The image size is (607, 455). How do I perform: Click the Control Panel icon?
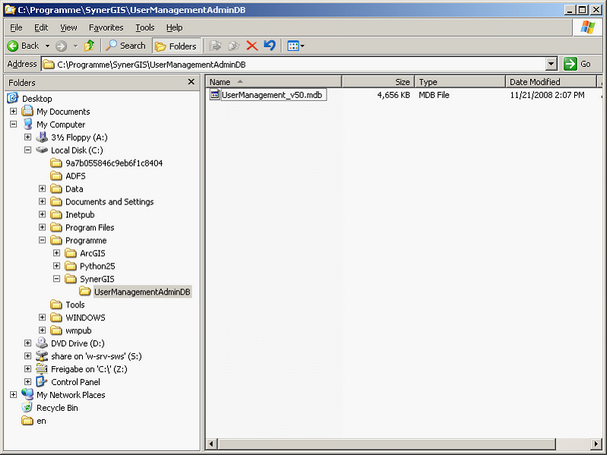[42, 382]
